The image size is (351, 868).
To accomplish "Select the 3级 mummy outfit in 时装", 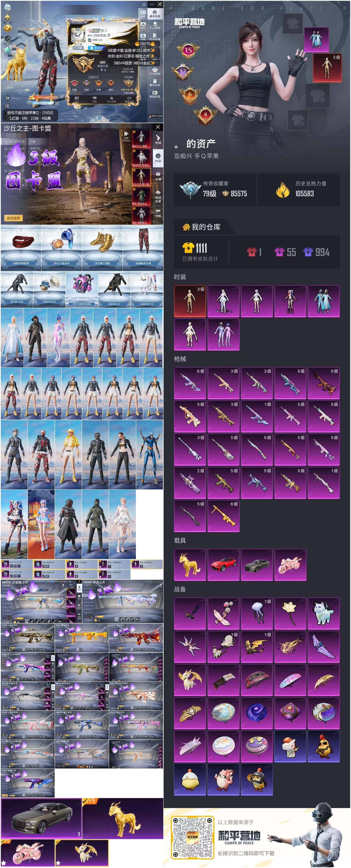I will pyautogui.click(x=190, y=301).
